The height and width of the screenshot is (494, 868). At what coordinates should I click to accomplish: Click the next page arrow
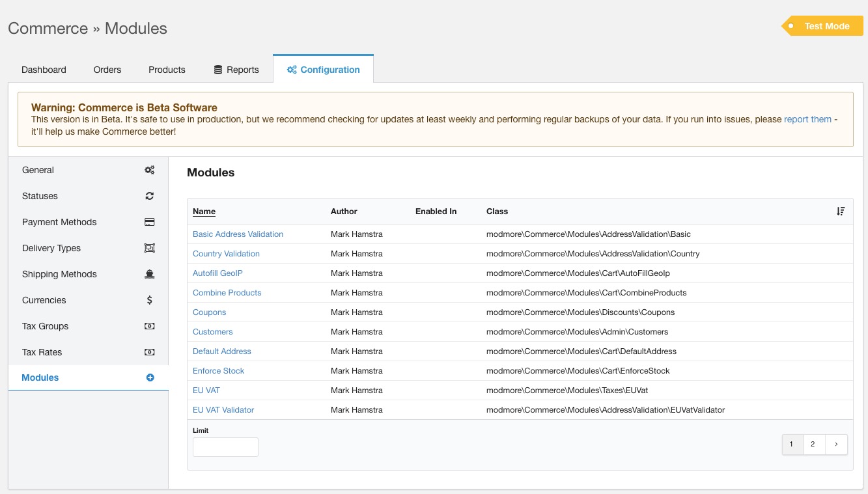[x=836, y=445]
